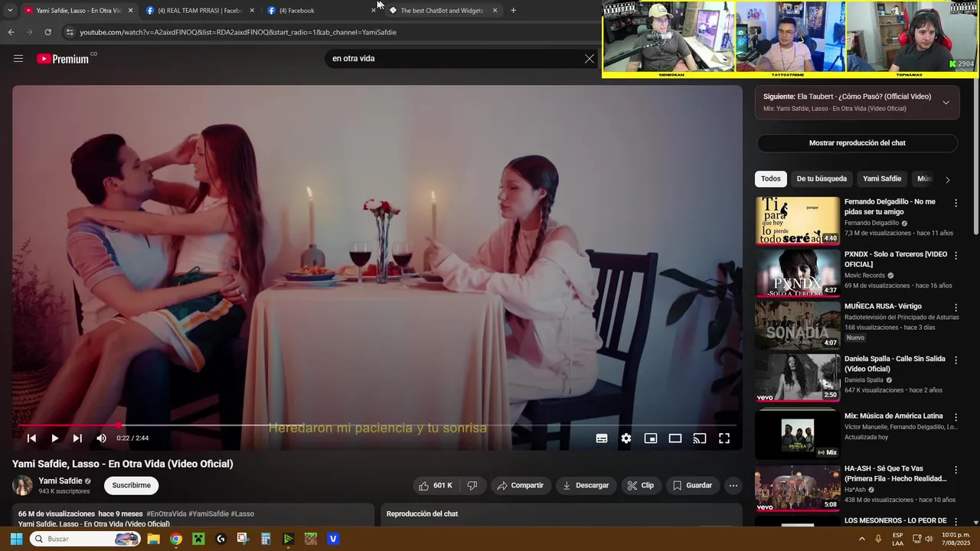
Task: Seek on the video progress bar
Action: 377,425
